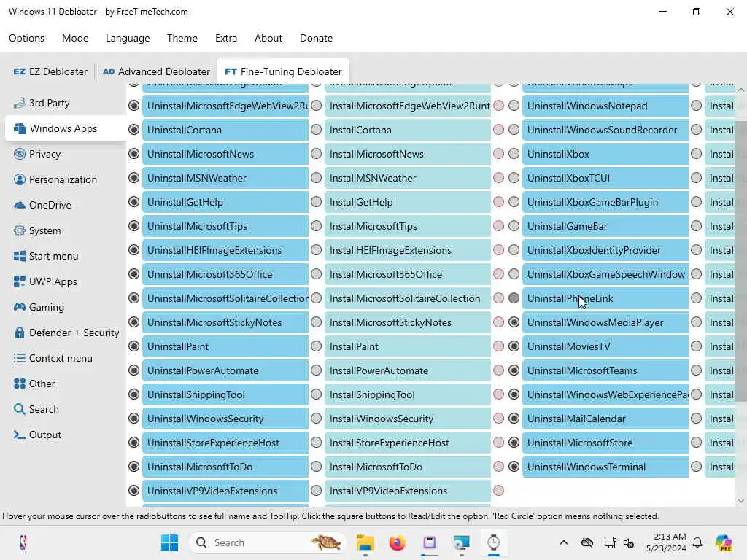
Task: Open the Mode menu
Action: (x=75, y=38)
